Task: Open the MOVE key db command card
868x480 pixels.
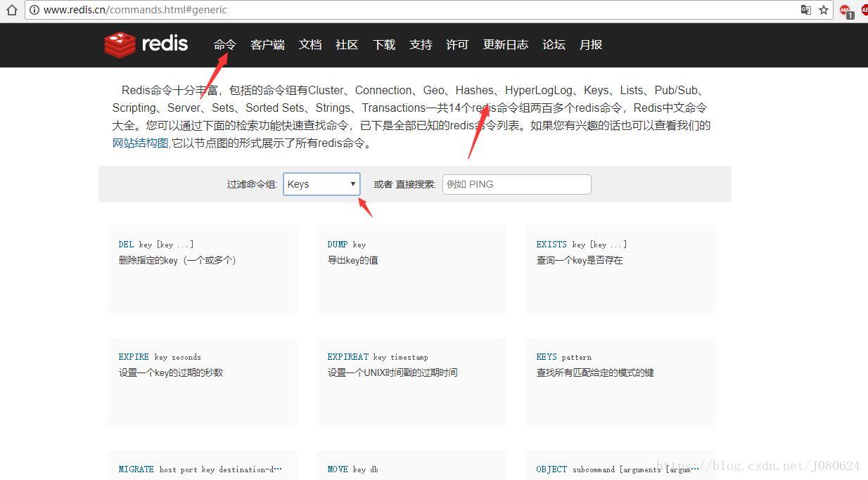Action: click(x=411, y=465)
